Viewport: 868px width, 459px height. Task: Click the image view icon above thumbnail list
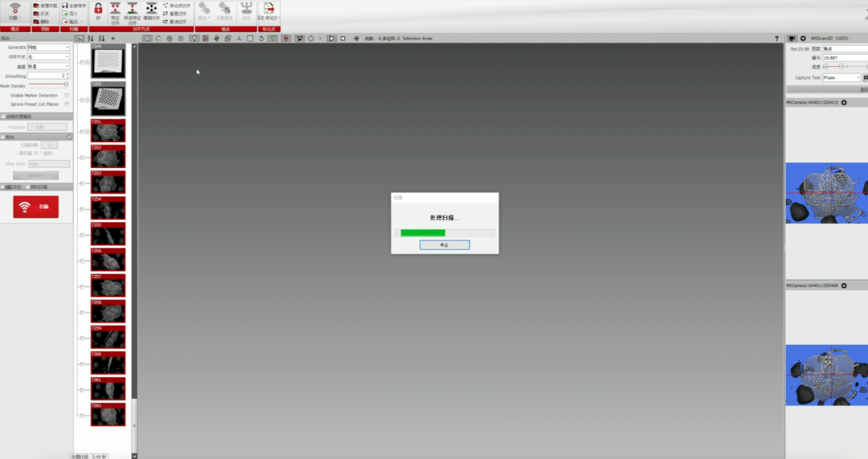click(80, 39)
